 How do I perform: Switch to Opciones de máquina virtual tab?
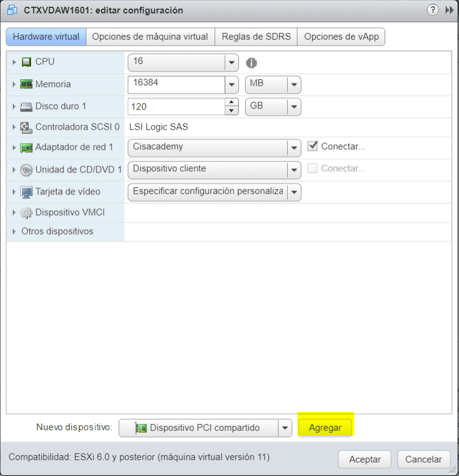[x=151, y=37]
